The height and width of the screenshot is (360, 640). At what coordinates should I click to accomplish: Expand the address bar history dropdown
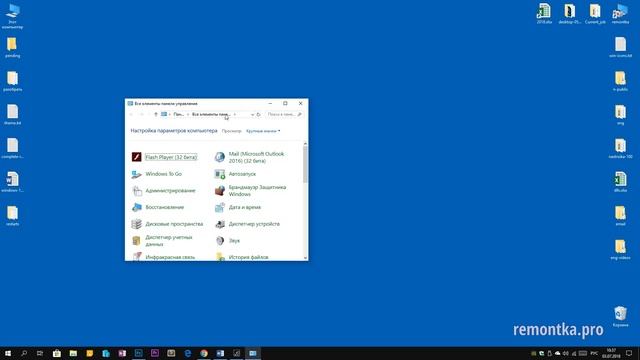click(x=252, y=115)
